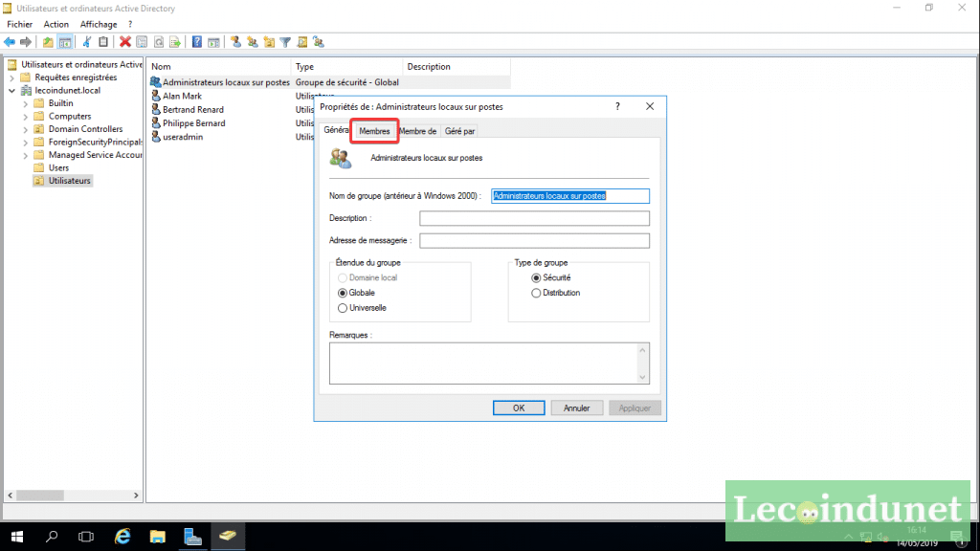Expand the Builtin tree node
The width and height of the screenshot is (980, 551).
[x=26, y=103]
